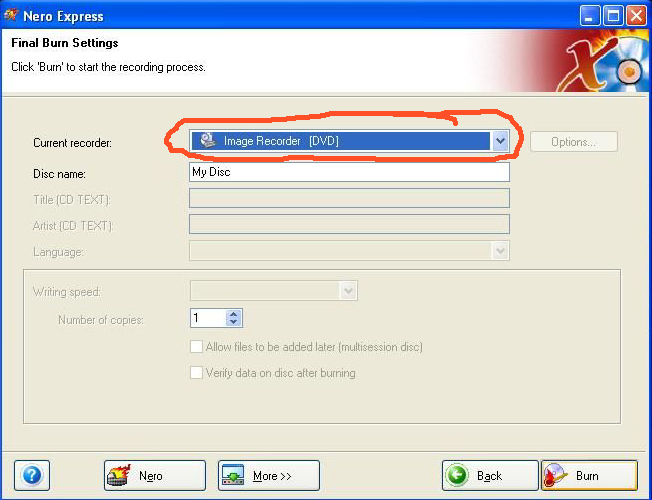This screenshot has width=652, height=500.
Task: Expand the Language dropdown
Action: [500, 251]
